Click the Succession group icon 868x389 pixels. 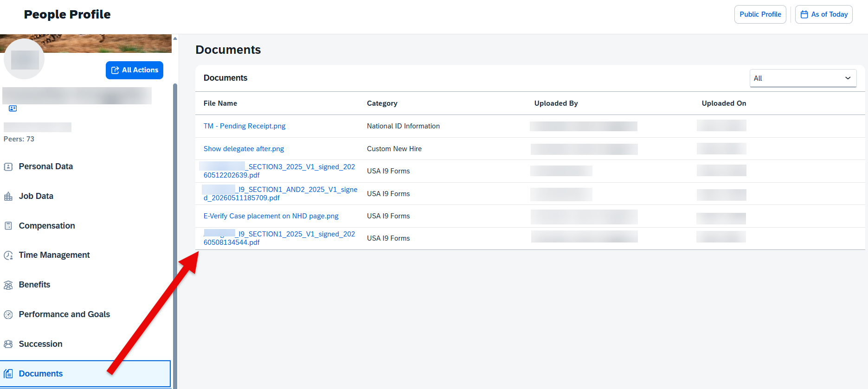point(8,344)
